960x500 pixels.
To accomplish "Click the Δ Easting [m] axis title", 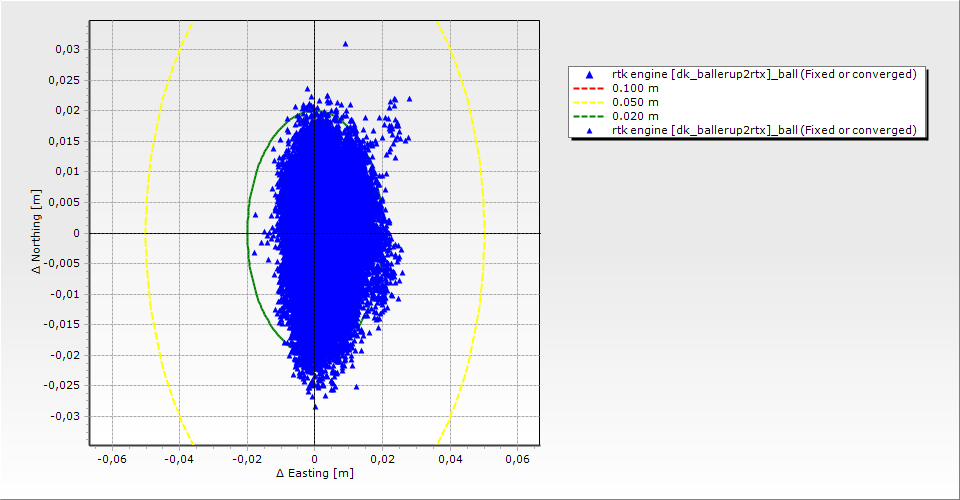I will [315, 473].
